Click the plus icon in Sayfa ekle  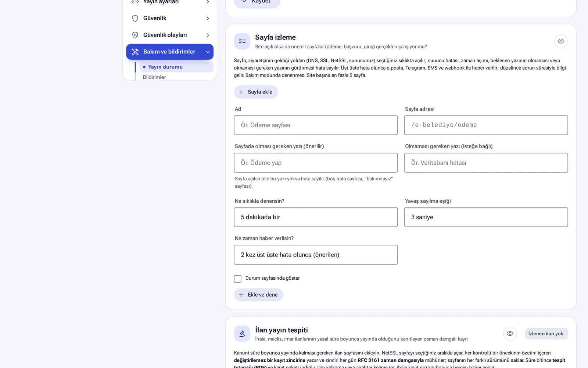[241, 92]
